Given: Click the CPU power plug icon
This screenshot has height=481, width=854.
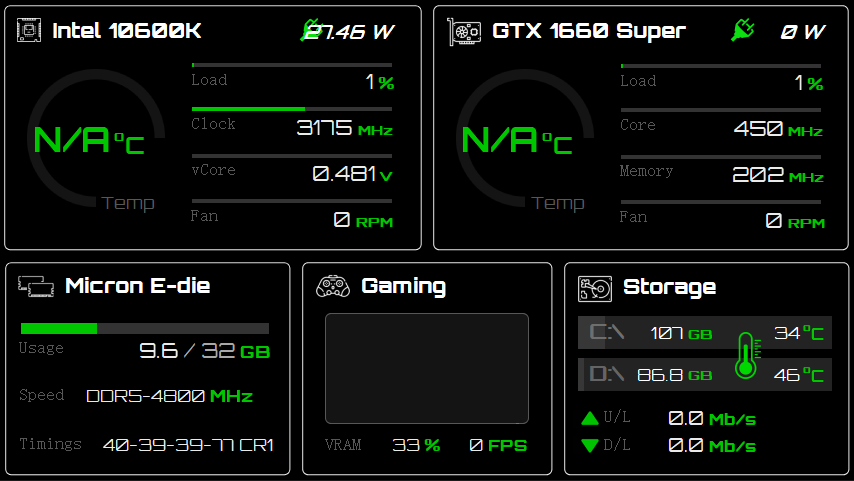Looking at the screenshot, I should [313, 31].
